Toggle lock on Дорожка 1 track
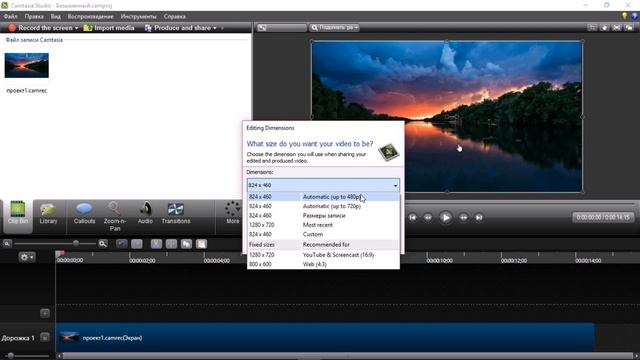The height and width of the screenshot is (360, 640). point(45,338)
